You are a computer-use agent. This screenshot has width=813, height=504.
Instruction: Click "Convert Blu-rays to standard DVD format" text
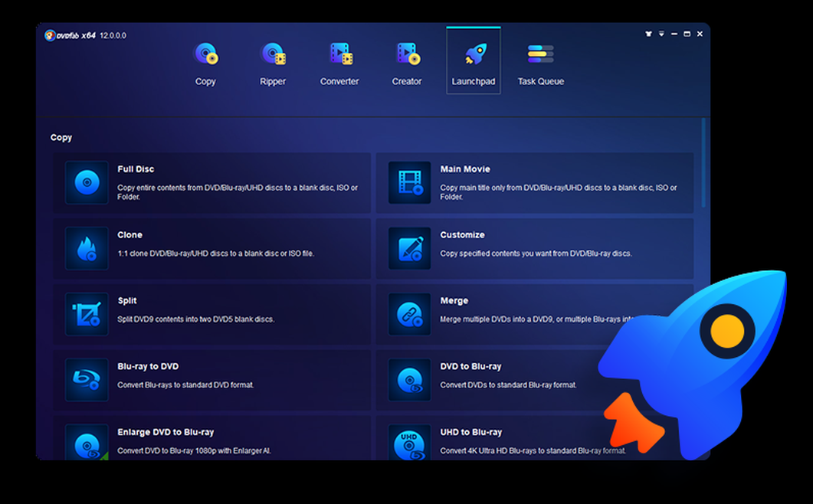[185, 385]
